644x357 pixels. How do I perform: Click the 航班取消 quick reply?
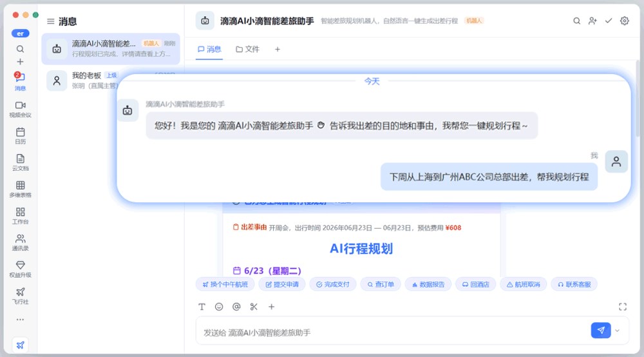[523, 284]
